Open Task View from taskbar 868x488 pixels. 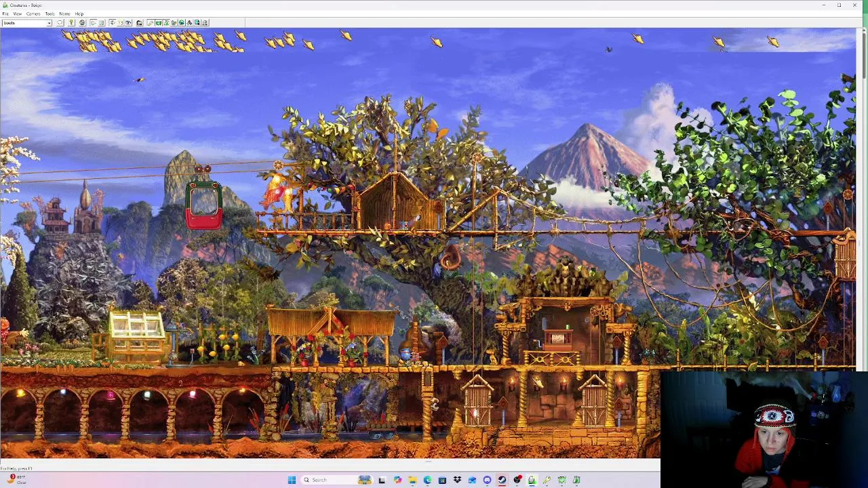click(x=382, y=480)
